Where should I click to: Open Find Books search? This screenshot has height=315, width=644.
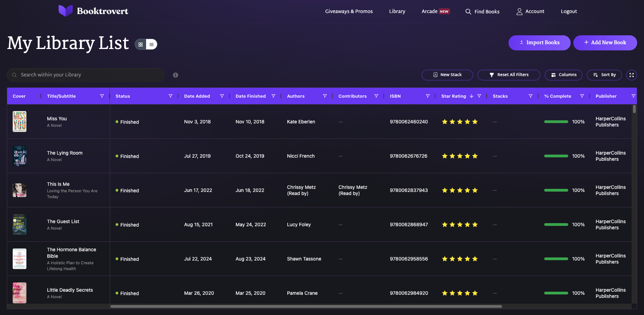pos(482,12)
